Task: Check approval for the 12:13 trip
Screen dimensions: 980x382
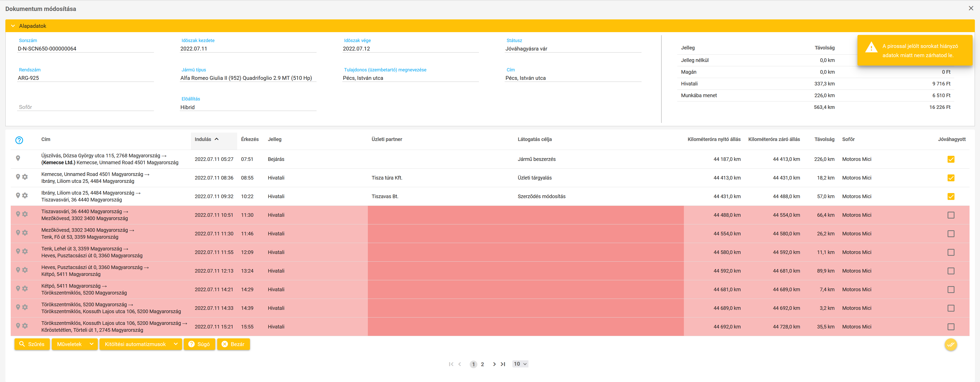Action: pyautogui.click(x=951, y=271)
